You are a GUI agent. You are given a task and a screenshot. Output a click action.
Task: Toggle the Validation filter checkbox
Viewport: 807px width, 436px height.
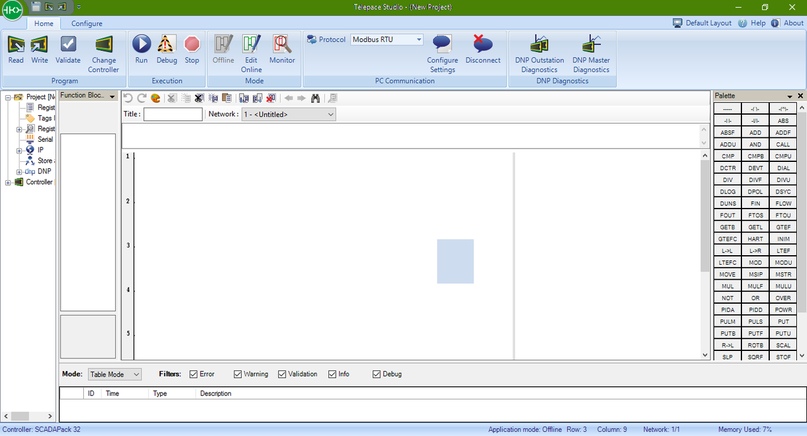coord(282,374)
